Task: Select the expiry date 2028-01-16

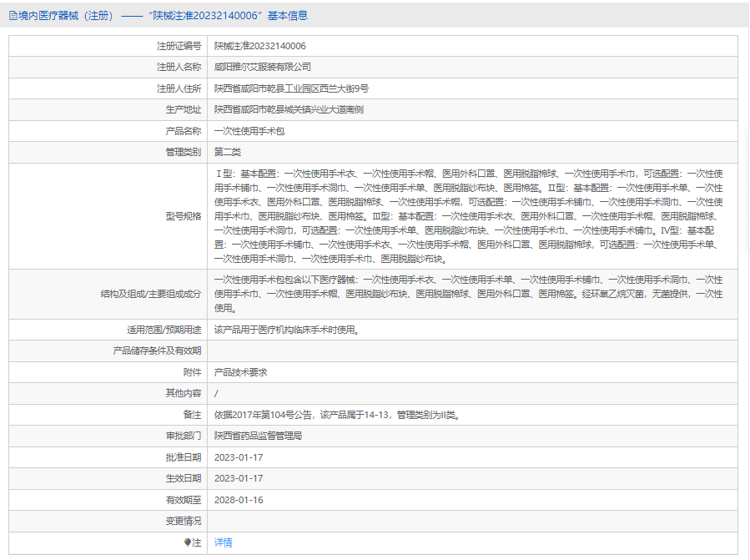Action: [239, 500]
